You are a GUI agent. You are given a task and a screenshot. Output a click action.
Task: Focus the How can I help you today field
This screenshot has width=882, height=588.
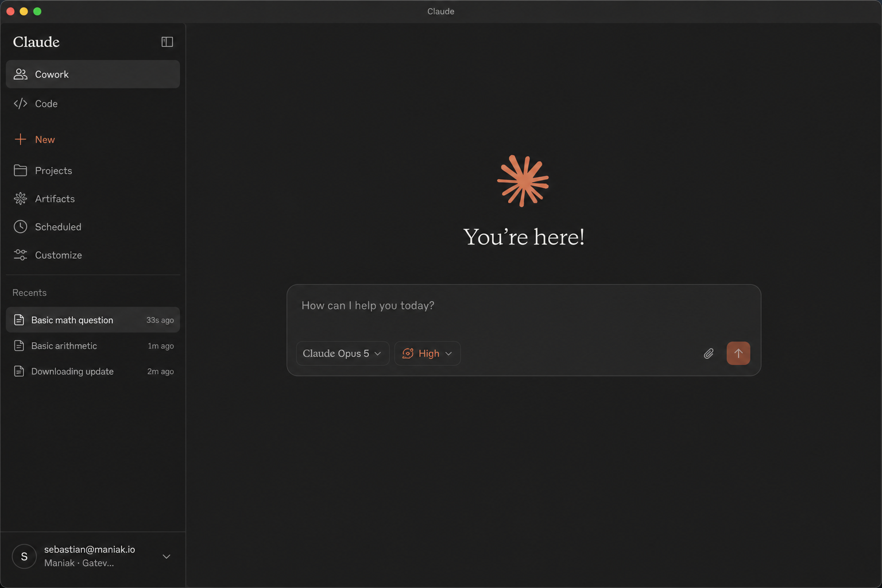point(524,306)
